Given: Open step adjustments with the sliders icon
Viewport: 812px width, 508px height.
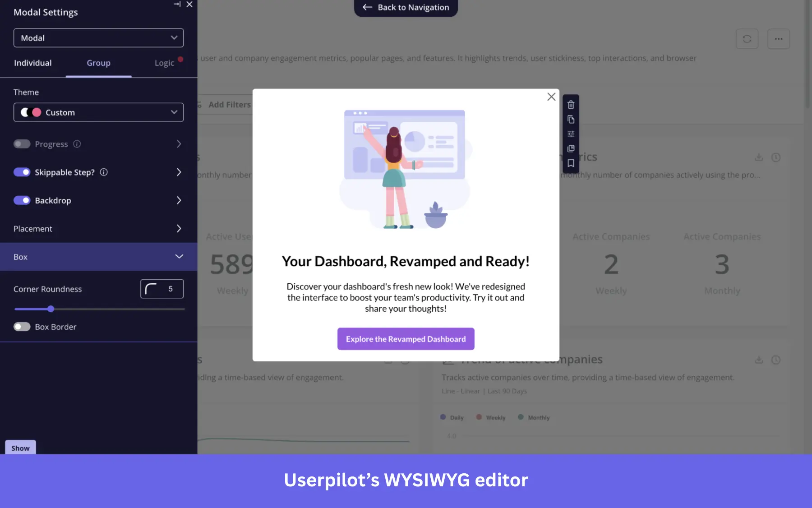Looking at the screenshot, I should [x=571, y=134].
